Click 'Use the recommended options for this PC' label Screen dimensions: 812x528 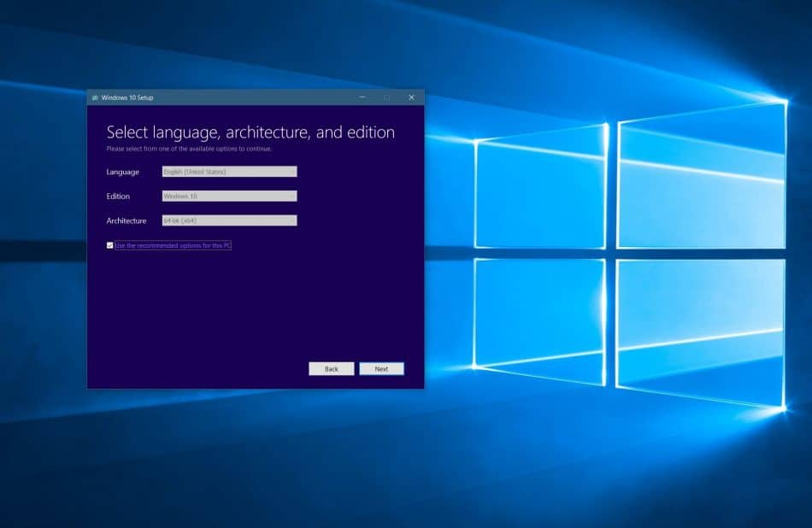(173, 245)
